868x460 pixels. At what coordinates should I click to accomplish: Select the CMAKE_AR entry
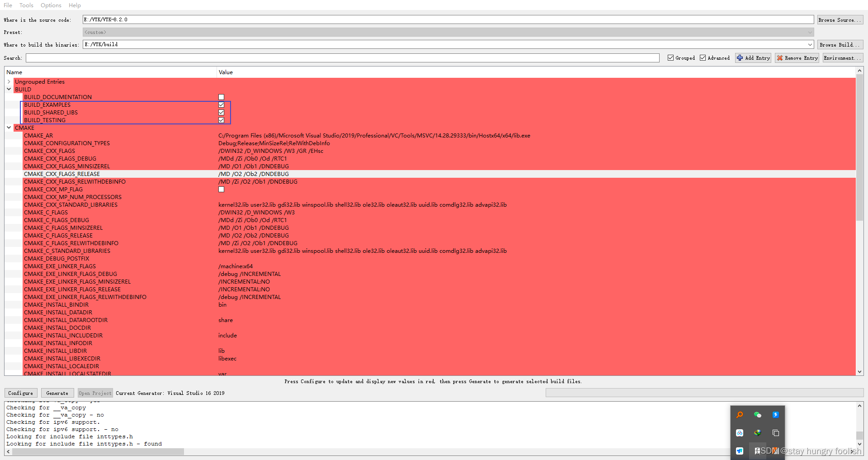(38, 136)
